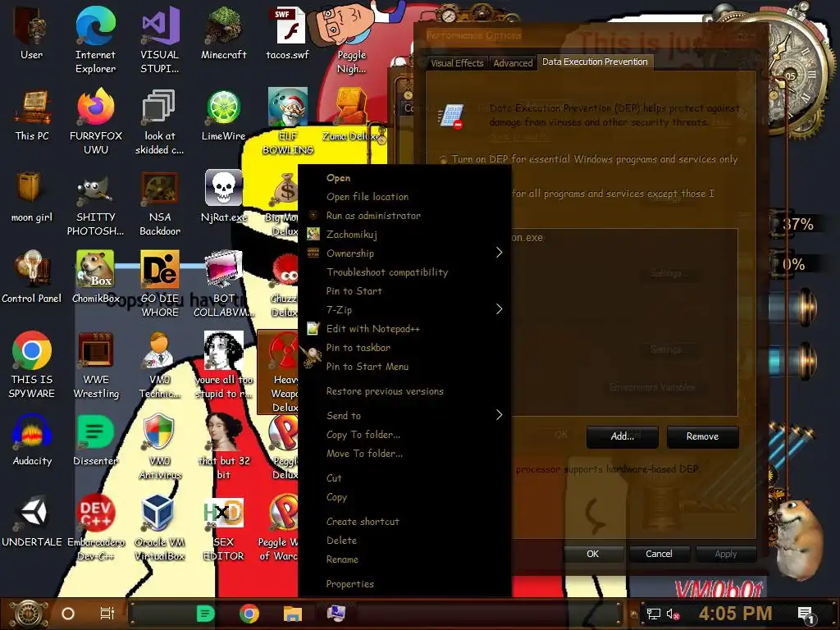Select the Audacity desktop icon
This screenshot has height=630, width=840.
coord(32,440)
